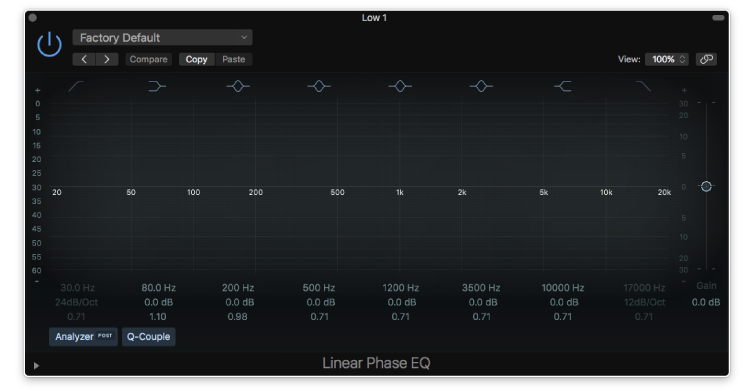Click the 1200 Hz frequency value
This screenshot has height=391, width=754.
click(x=401, y=288)
